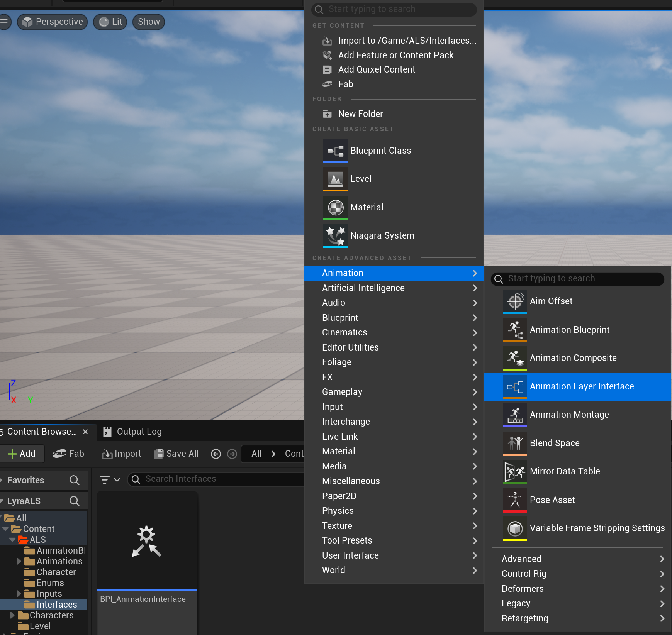672x635 pixels.
Task: Collapse the Content folder in tree
Action: pos(5,529)
